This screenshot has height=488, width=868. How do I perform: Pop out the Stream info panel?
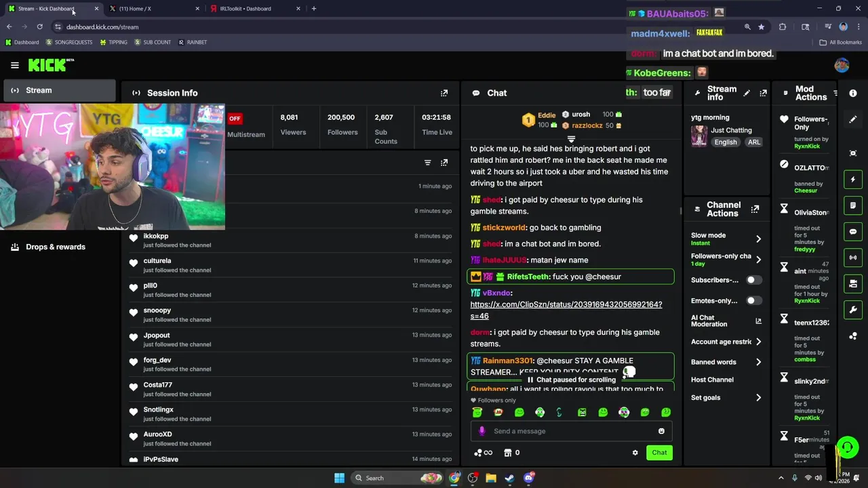click(763, 93)
